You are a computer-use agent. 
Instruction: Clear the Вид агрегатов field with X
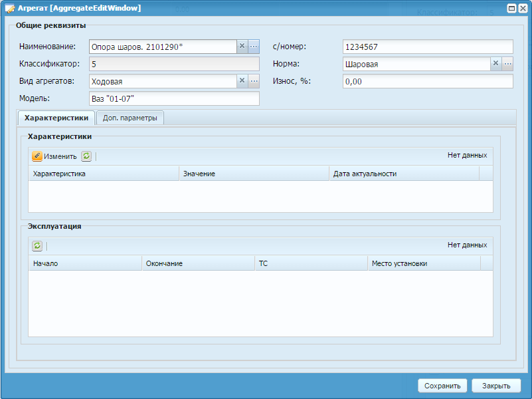[242, 81]
